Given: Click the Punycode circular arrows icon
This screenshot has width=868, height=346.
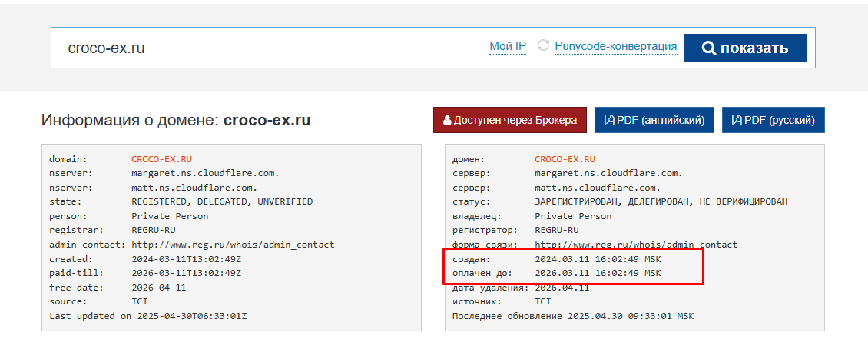Looking at the screenshot, I should 543,46.
